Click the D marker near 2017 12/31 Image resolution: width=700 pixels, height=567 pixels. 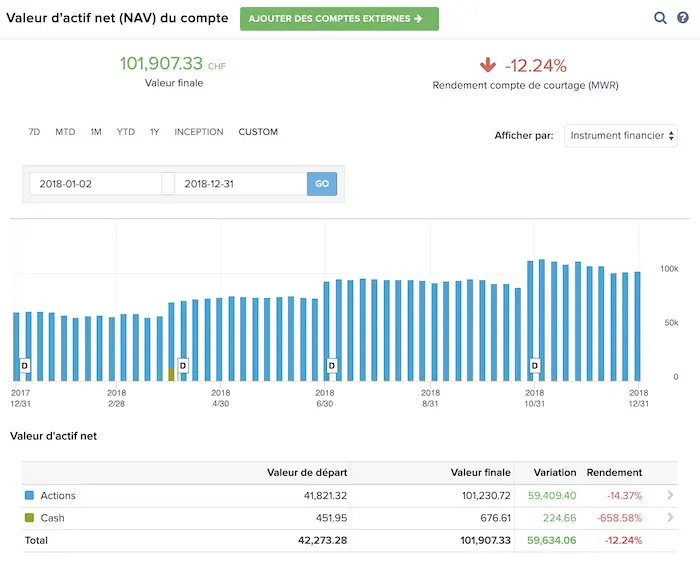[x=25, y=366]
